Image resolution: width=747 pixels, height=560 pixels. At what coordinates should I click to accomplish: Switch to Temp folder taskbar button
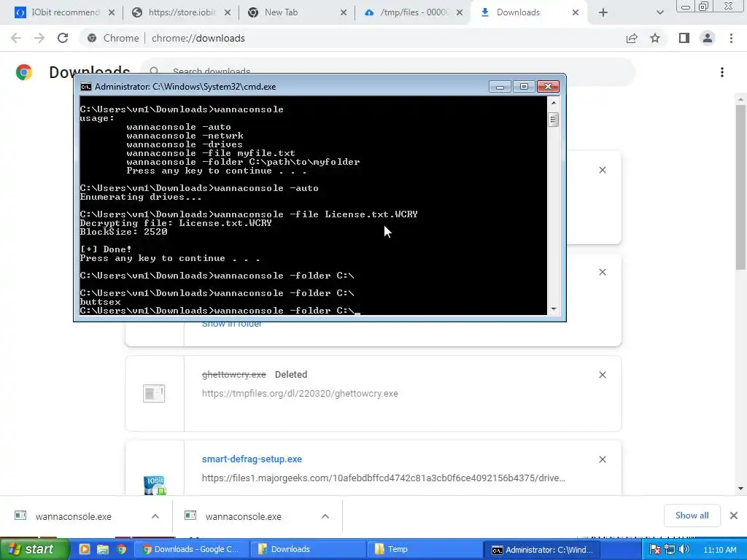(x=425, y=549)
